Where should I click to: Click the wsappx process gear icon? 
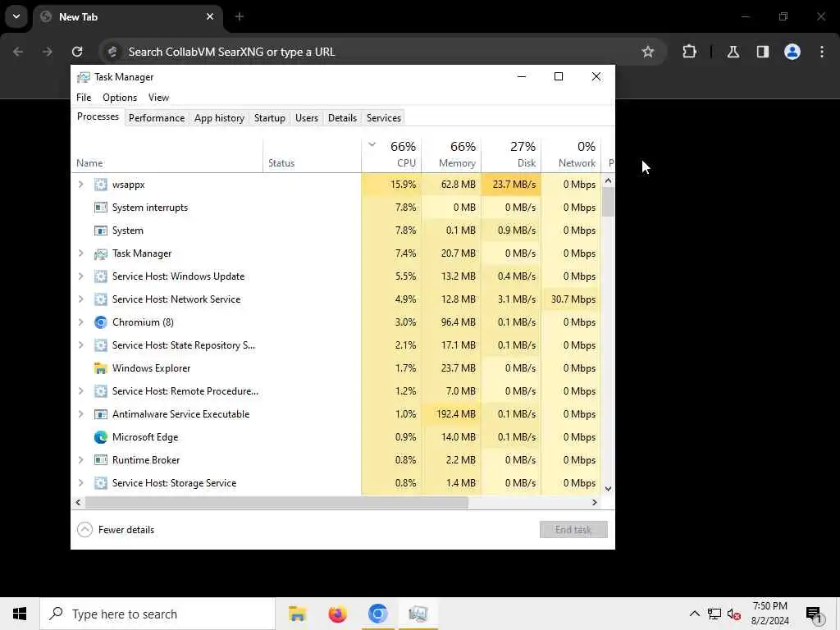pos(101,185)
